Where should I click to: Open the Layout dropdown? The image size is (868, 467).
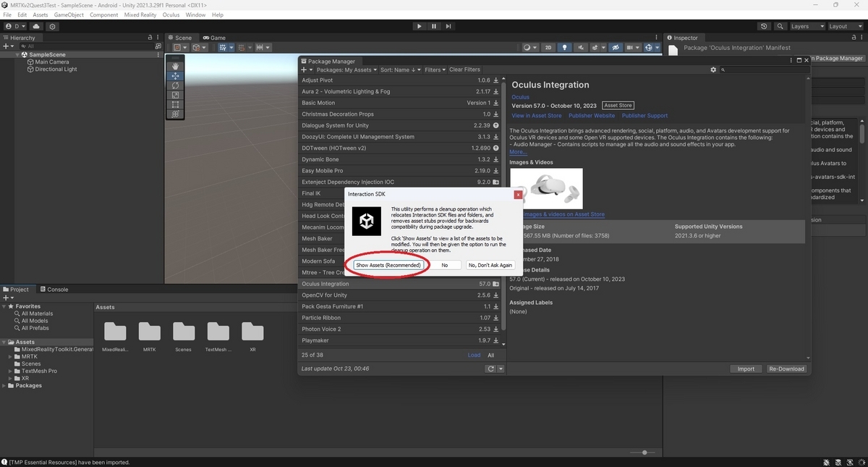(846, 26)
